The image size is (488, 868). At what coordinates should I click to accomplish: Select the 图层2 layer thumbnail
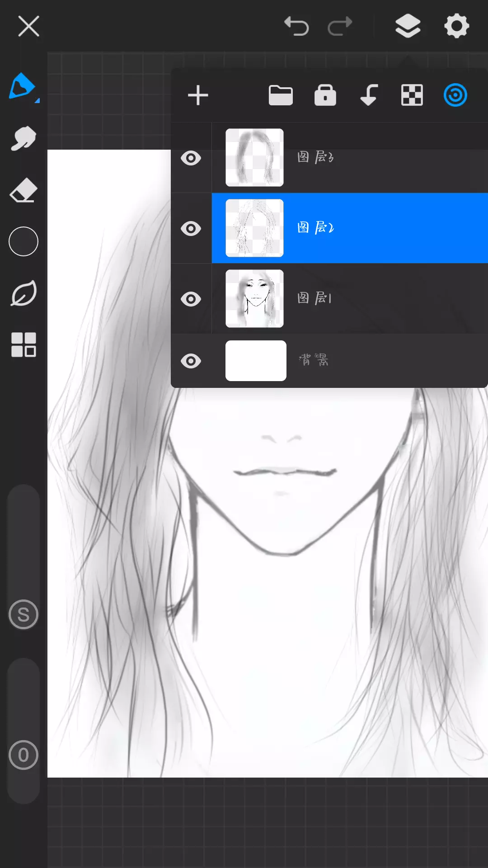coord(254,228)
